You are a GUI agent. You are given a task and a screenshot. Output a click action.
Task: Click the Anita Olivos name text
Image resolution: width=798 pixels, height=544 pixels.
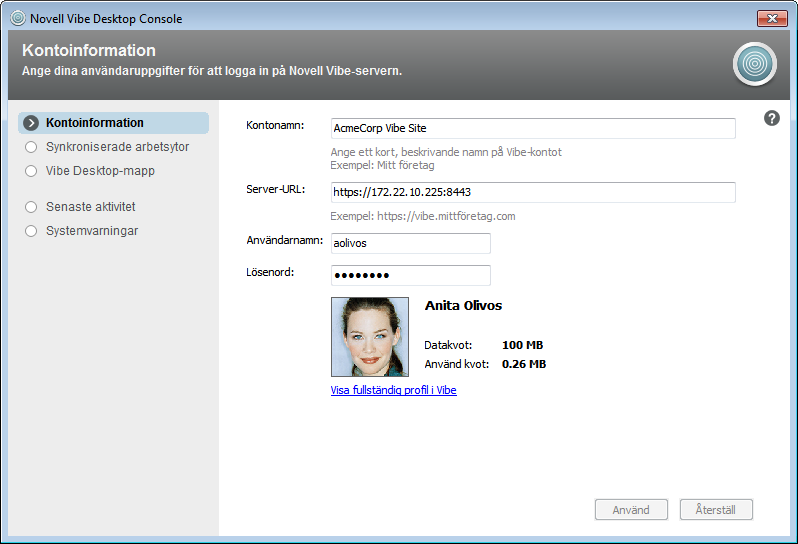(464, 305)
